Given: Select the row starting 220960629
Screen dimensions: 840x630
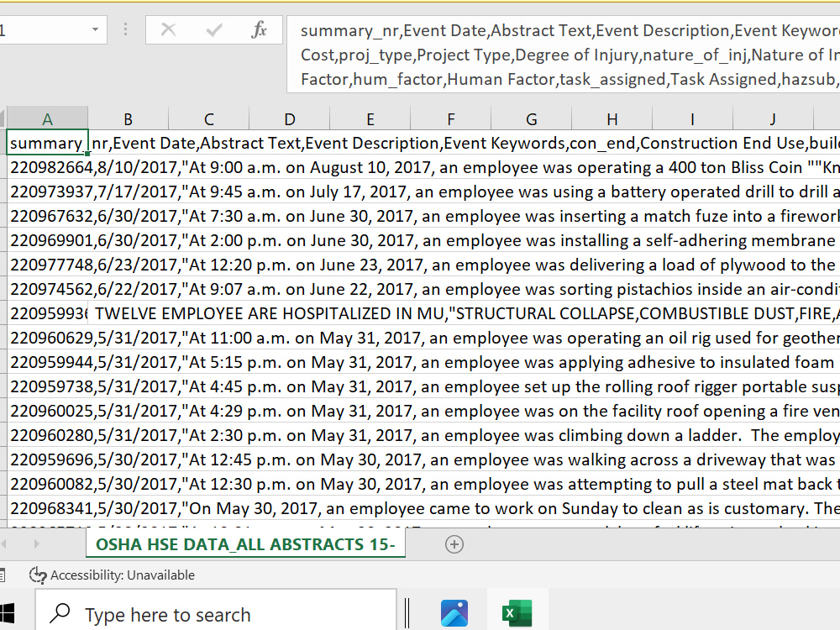Looking at the screenshot, I should [423, 338].
